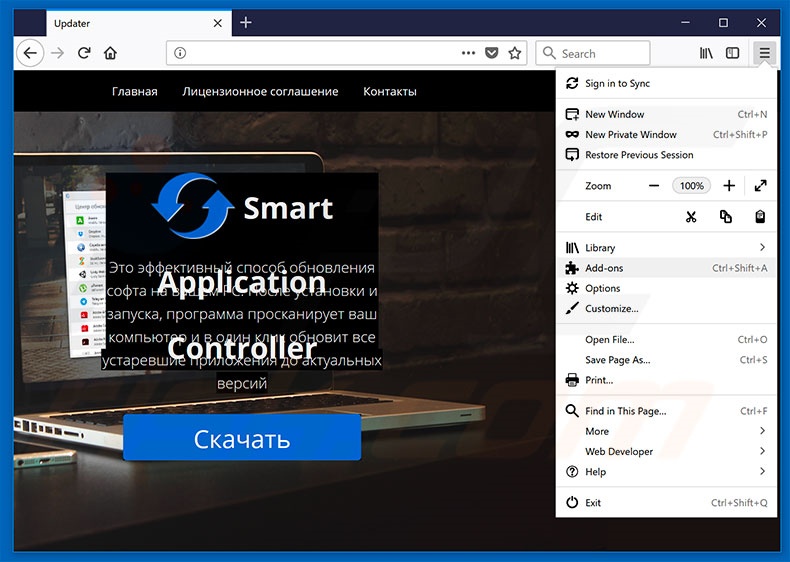Toggle the sidebar view icon
Screen dimensions: 790x562
[733, 53]
